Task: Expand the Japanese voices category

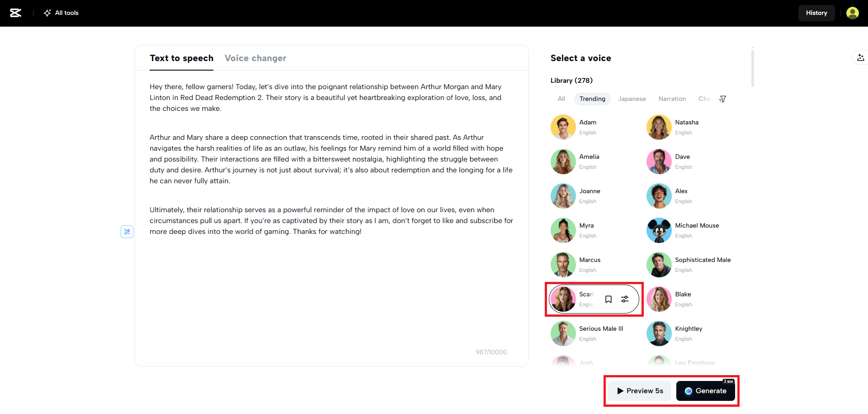Action: pyautogui.click(x=632, y=99)
